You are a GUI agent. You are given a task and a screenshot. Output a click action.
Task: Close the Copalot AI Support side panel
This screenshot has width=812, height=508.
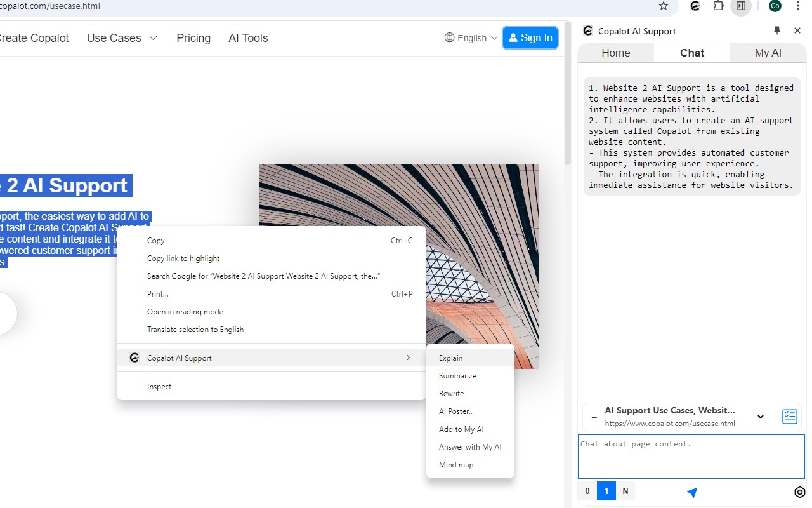coord(797,30)
